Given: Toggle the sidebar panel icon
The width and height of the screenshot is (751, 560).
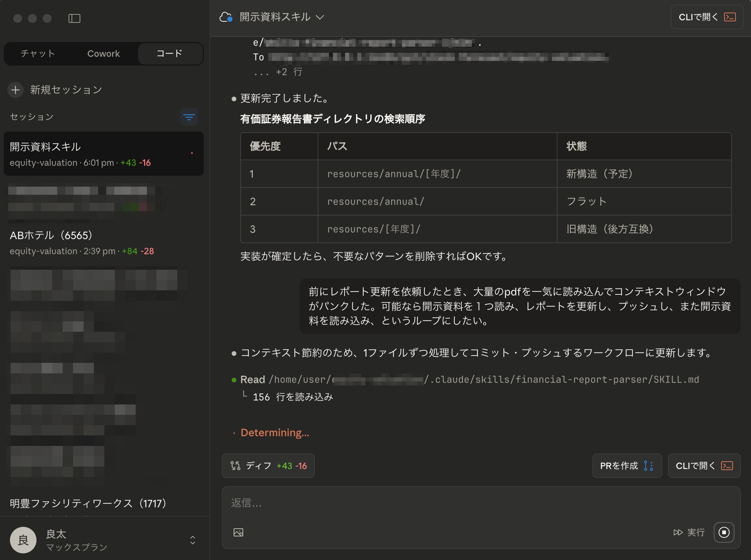Looking at the screenshot, I should point(74,18).
